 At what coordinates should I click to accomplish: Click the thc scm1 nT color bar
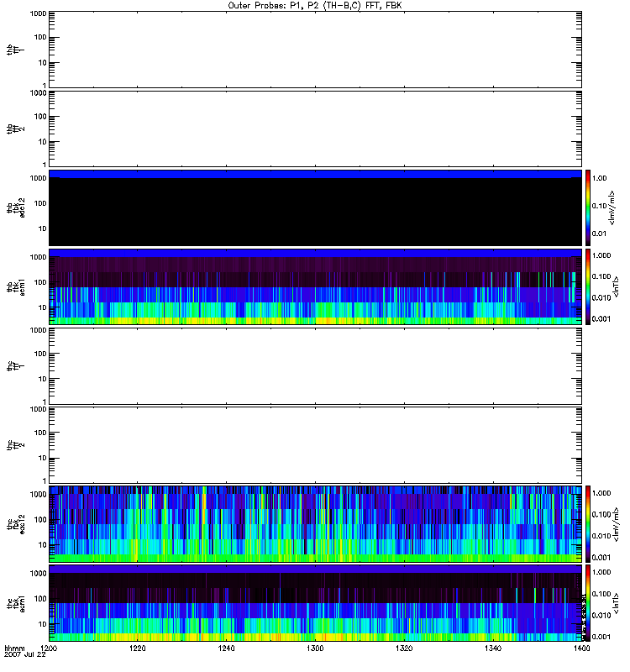coord(590,602)
